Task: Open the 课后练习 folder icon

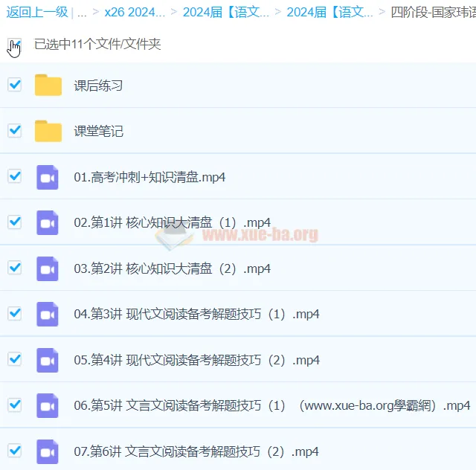Action: 48,86
